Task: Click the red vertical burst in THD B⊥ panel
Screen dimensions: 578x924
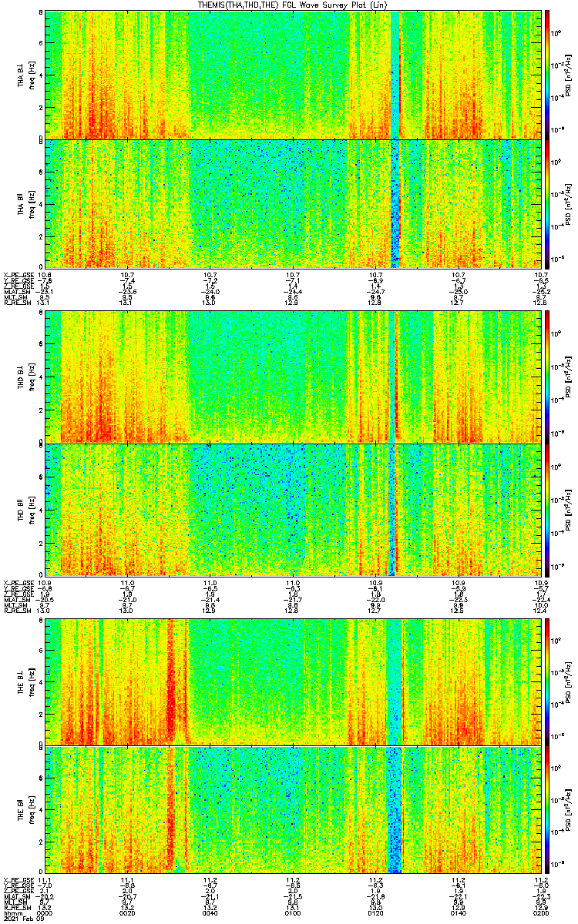Action: [397, 377]
